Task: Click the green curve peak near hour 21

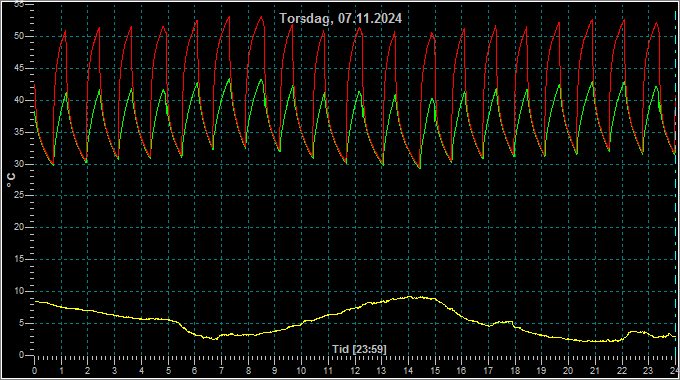Action: click(x=592, y=82)
